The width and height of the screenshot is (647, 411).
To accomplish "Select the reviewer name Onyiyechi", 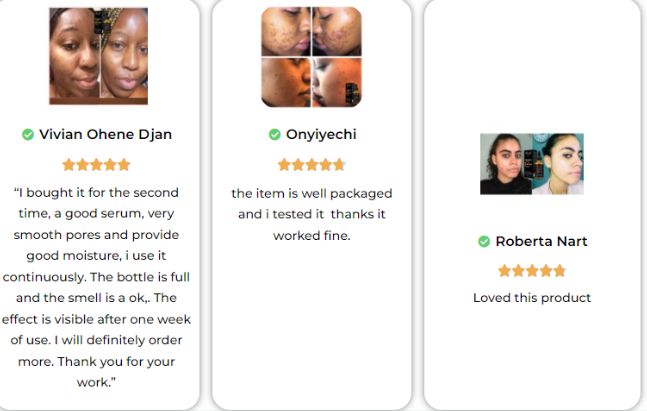I will point(320,135).
